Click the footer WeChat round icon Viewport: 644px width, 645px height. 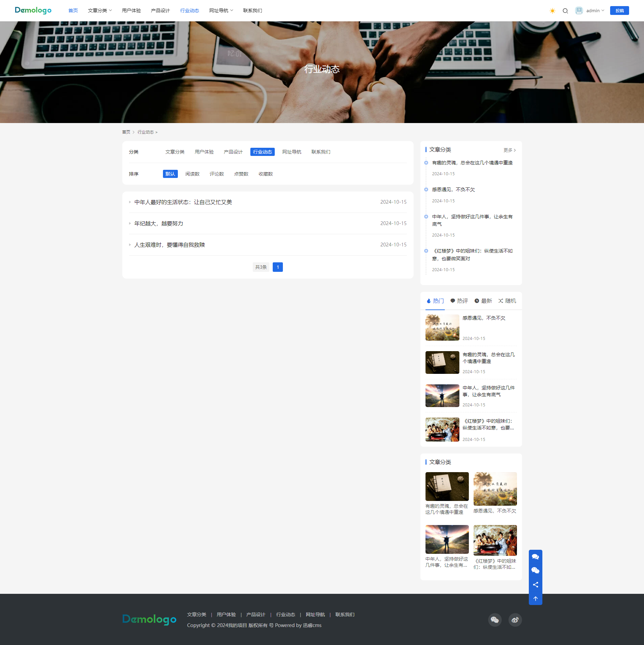pos(495,620)
